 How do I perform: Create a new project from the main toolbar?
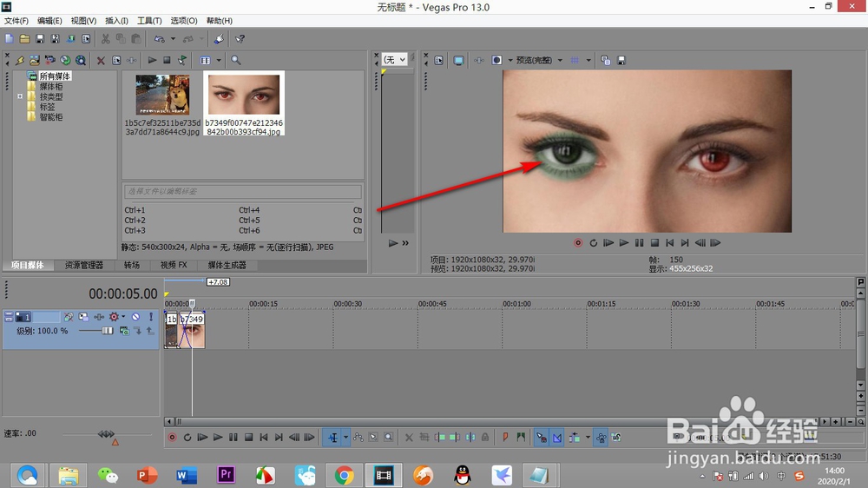[10, 39]
